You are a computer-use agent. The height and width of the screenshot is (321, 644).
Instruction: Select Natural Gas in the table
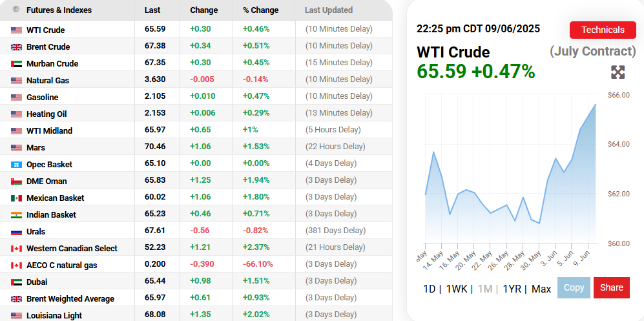(x=48, y=81)
